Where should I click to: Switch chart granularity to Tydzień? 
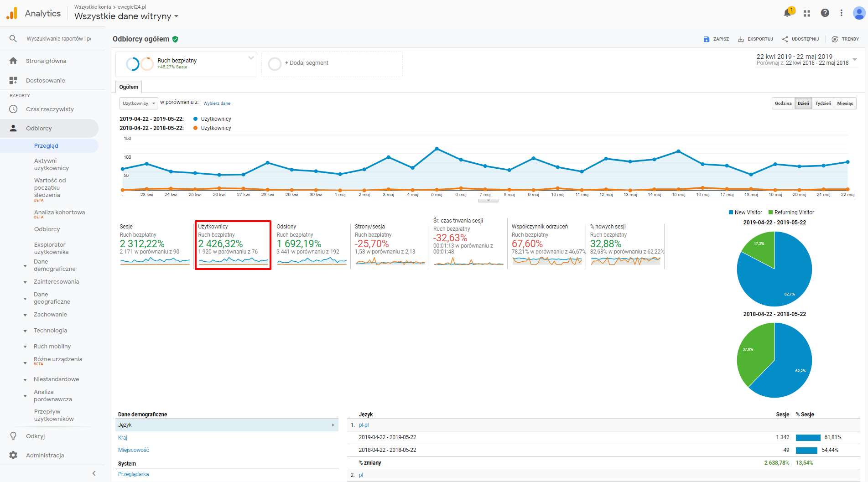click(823, 103)
